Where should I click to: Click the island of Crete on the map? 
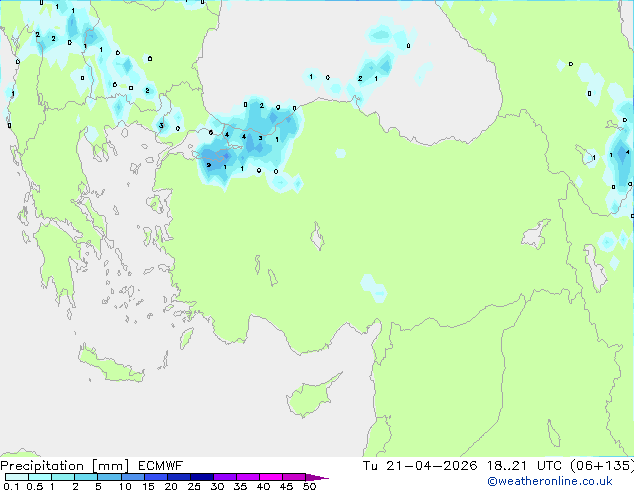[111, 364]
